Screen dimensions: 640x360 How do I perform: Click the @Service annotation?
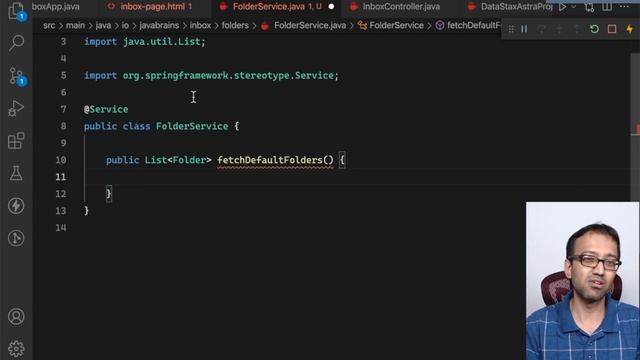click(106, 109)
